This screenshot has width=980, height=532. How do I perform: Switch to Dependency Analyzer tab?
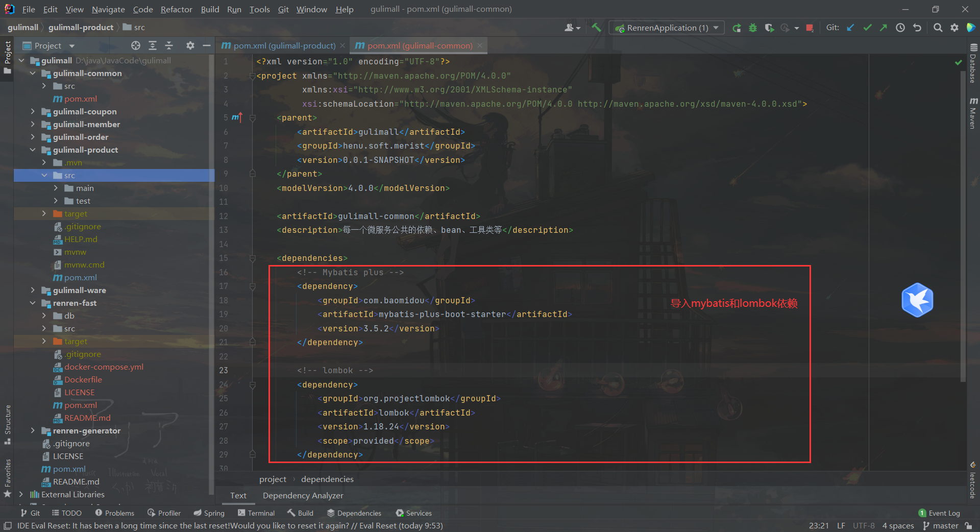click(303, 495)
